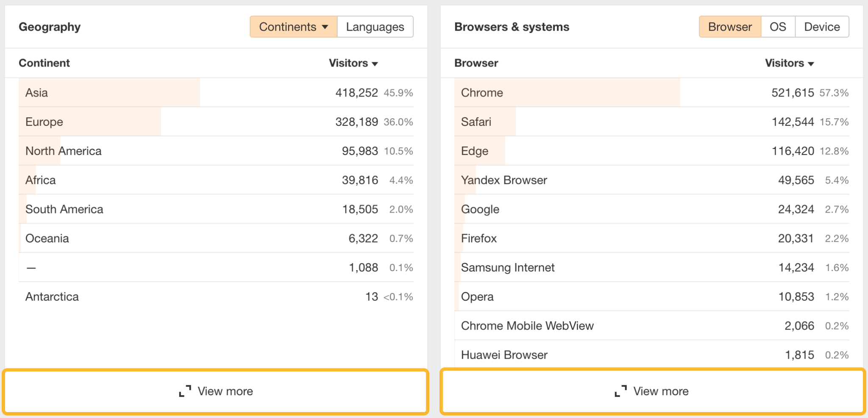Image resolution: width=868 pixels, height=418 pixels.
Task: Click the dropdown caret on the Continents button
Action: pyautogui.click(x=325, y=27)
